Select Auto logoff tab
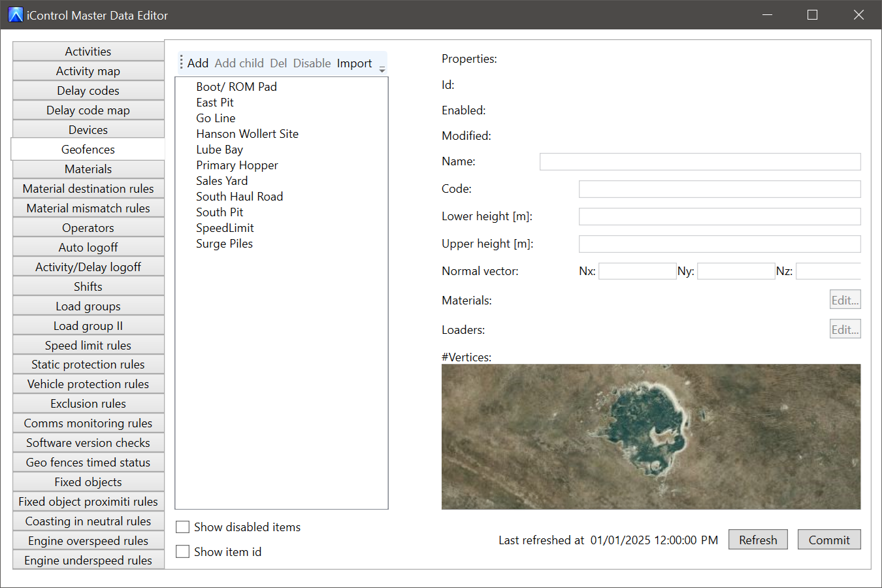This screenshot has width=882, height=588. [x=88, y=248]
